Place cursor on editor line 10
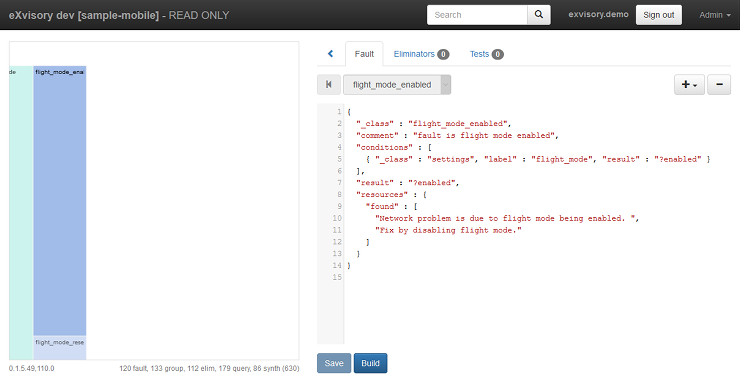 coord(507,218)
